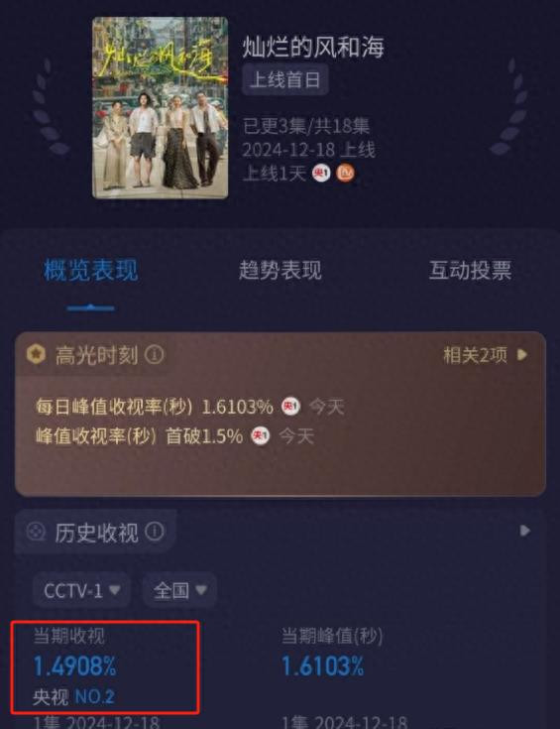Viewport: 560px width, 729px height.
Task: Open the CCTV-1 channel dropdown
Action: point(82,590)
